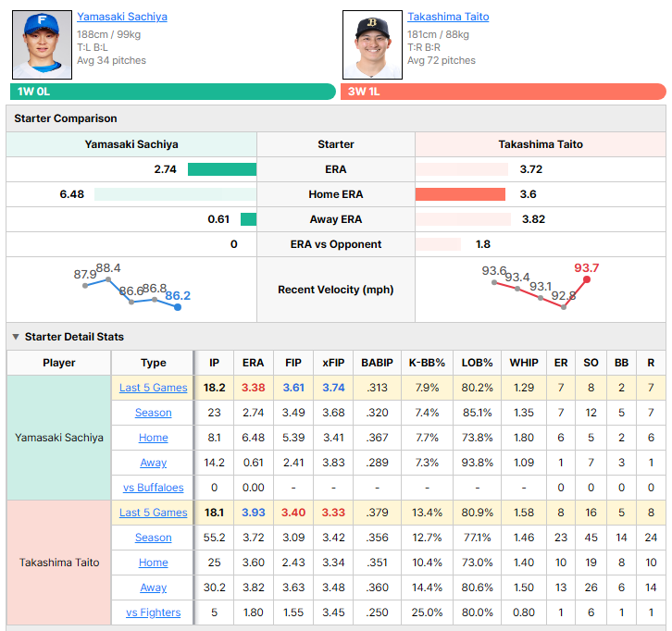Open Takashima Taito player profile link
Screen dimensions: 672x631
[448, 17]
